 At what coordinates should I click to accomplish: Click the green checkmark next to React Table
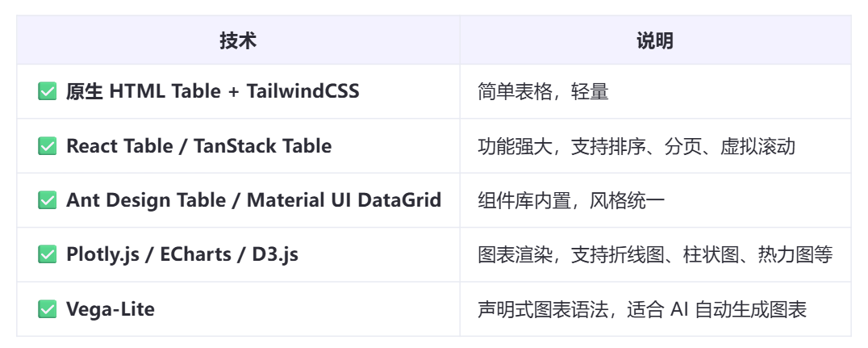pos(47,145)
